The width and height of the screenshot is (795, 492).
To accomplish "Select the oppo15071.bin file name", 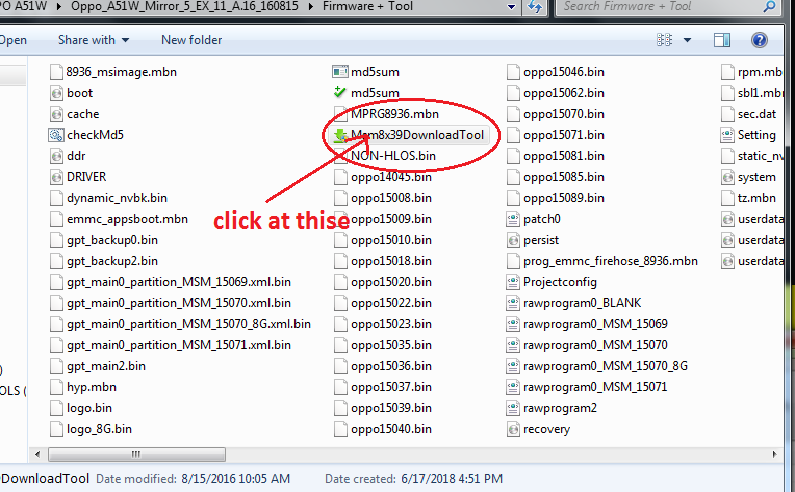I will pos(563,135).
